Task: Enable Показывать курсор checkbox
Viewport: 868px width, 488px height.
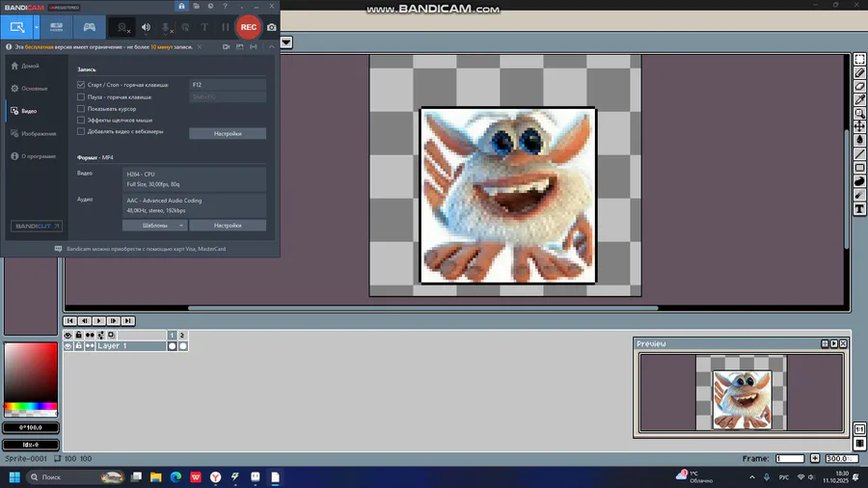Action: point(81,108)
